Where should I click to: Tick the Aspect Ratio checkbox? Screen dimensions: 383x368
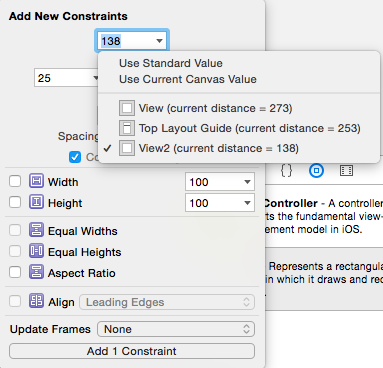tap(15, 272)
